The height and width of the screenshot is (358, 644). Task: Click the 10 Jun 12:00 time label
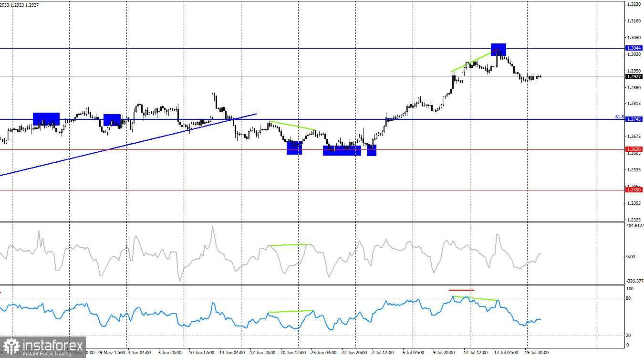point(202,353)
